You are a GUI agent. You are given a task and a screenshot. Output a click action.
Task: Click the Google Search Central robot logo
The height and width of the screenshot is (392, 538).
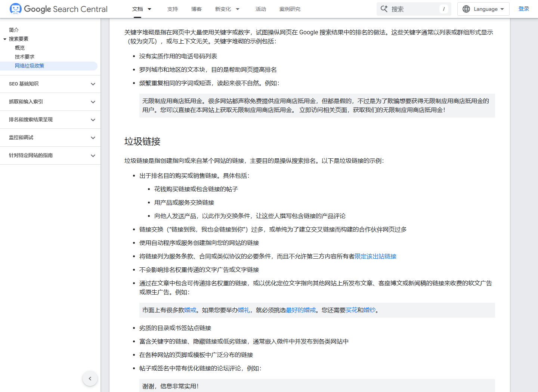click(16, 9)
